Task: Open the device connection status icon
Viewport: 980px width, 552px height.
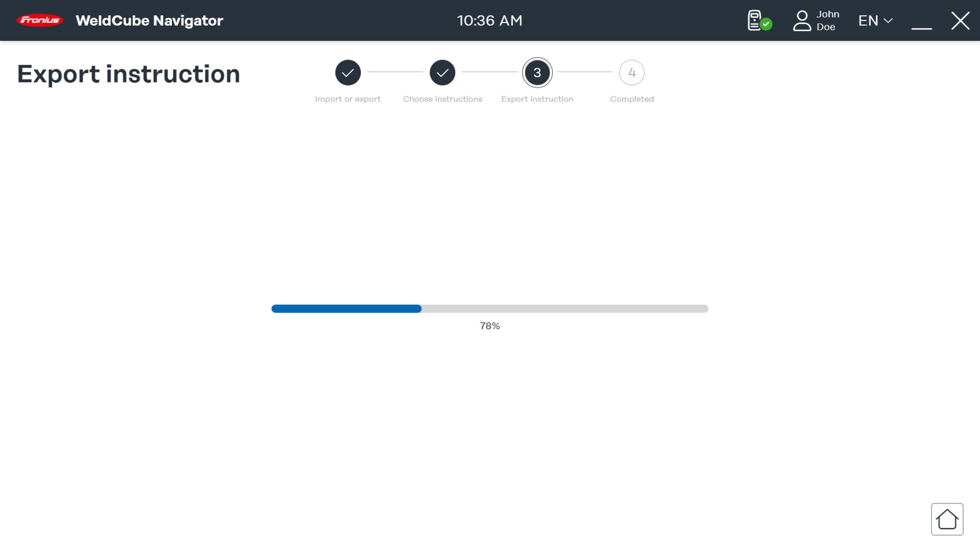Action: point(759,21)
